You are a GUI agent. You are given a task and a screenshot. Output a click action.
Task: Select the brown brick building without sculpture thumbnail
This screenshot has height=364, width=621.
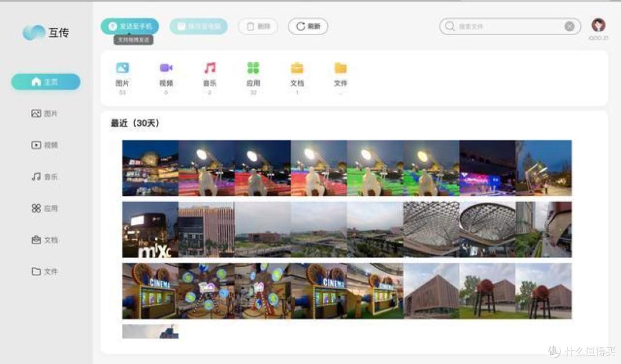point(431,291)
